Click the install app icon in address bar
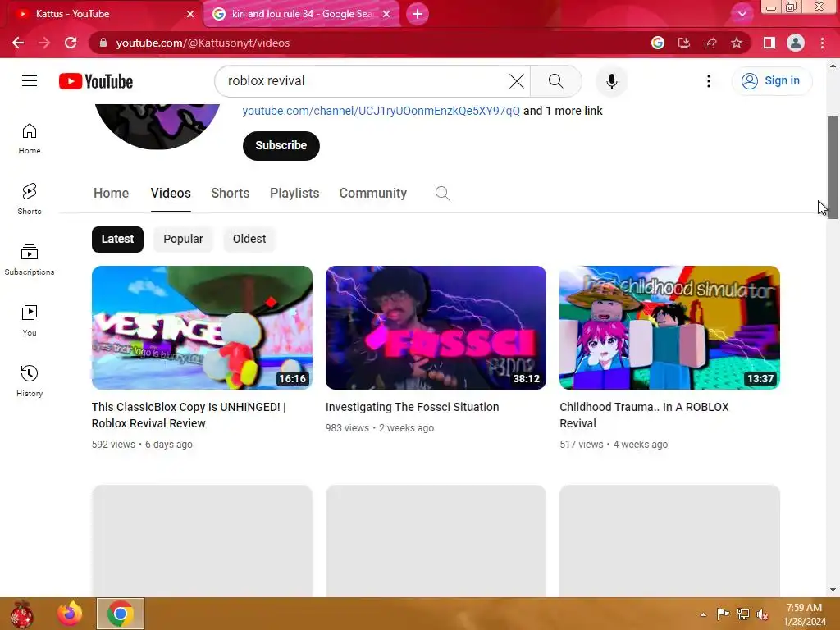Screen dimensions: 840x630 (x=684, y=43)
